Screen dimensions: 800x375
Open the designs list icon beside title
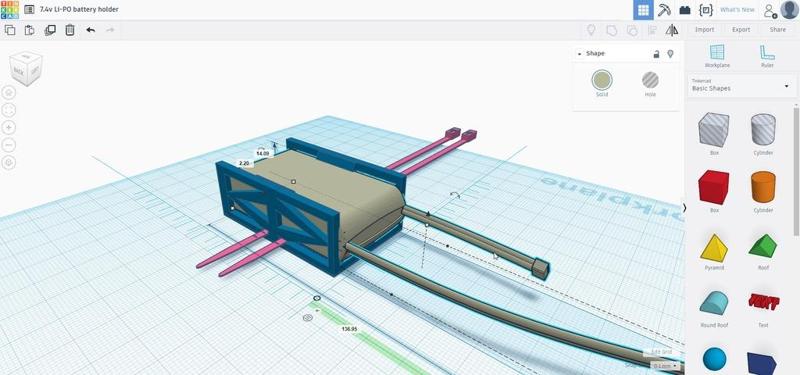pos(30,10)
